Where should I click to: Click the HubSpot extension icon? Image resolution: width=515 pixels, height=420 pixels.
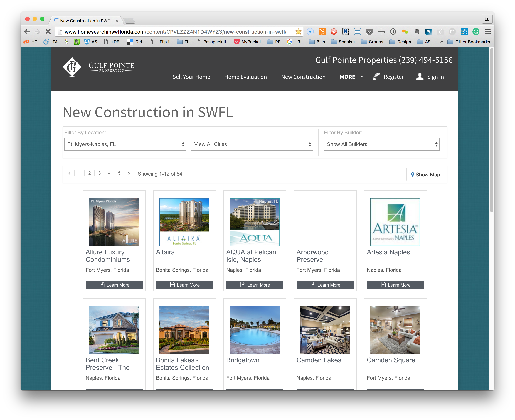click(322, 32)
